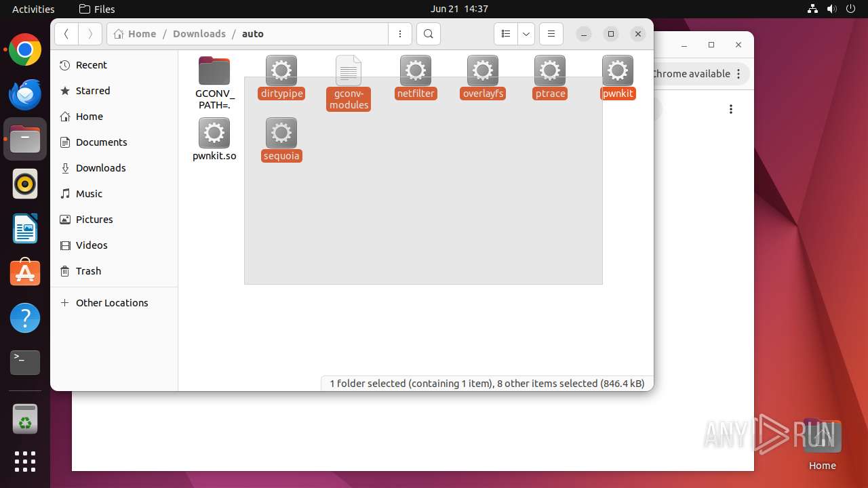The height and width of the screenshot is (488, 868).
Task: Select the netfilter executable file
Action: point(416,77)
